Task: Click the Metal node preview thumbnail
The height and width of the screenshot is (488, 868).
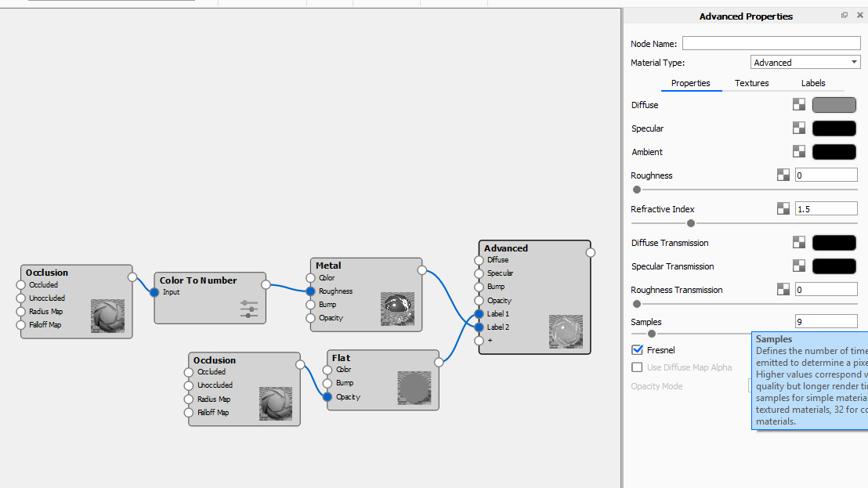Action: pyautogui.click(x=397, y=309)
